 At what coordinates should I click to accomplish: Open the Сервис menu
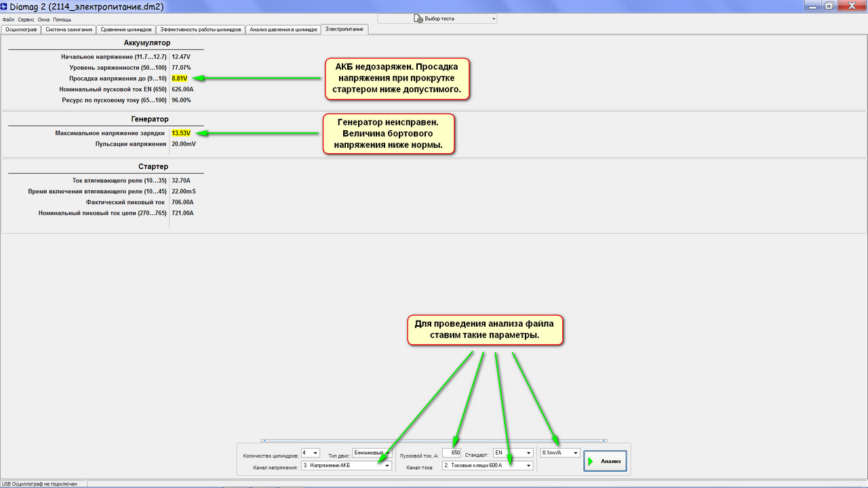26,20
